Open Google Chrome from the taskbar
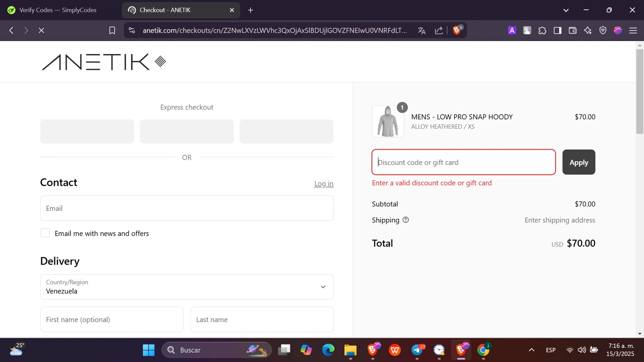This screenshot has width=644, height=362. [x=483, y=350]
